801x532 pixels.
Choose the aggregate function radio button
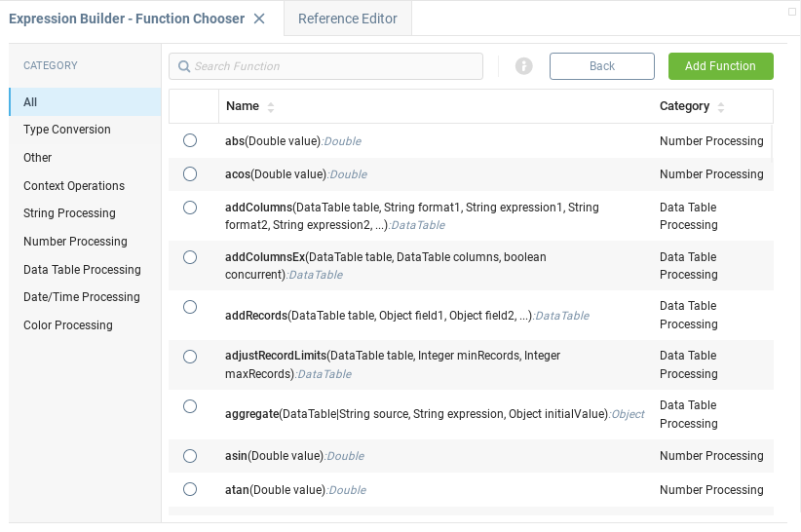click(x=190, y=406)
